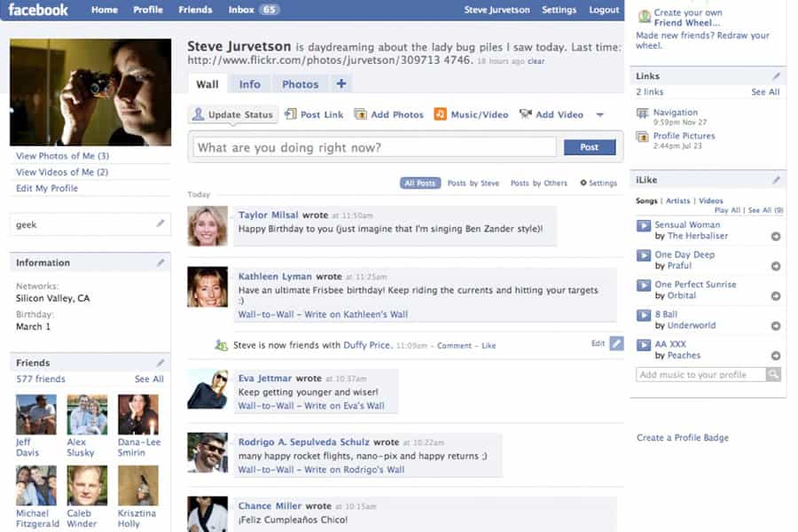Edit the Links section with pencil icon
This screenshot has height=532, width=798.
(776, 76)
